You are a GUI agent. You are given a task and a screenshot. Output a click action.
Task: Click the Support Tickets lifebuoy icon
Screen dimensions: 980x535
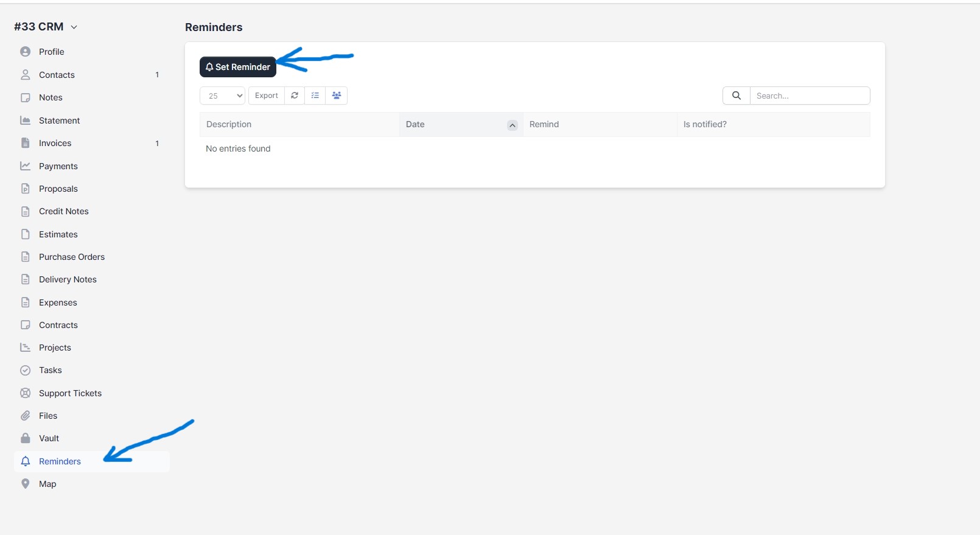click(26, 393)
